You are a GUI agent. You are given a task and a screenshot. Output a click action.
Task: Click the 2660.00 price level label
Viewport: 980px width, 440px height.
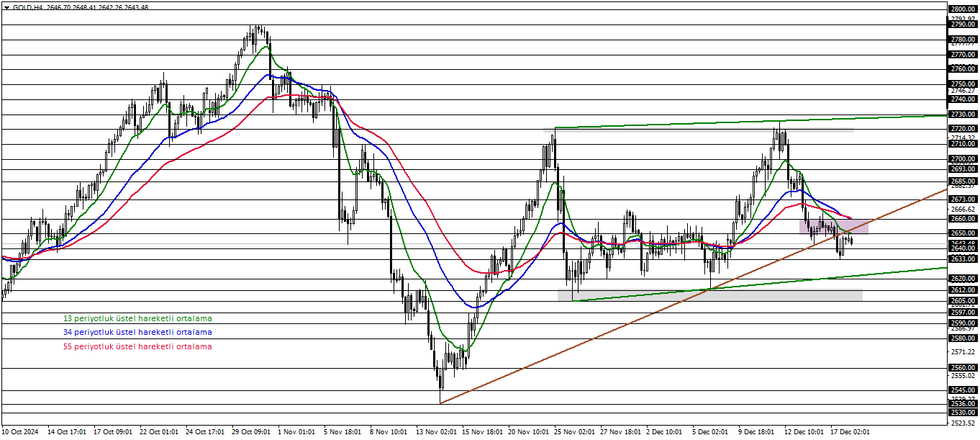coord(963,219)
